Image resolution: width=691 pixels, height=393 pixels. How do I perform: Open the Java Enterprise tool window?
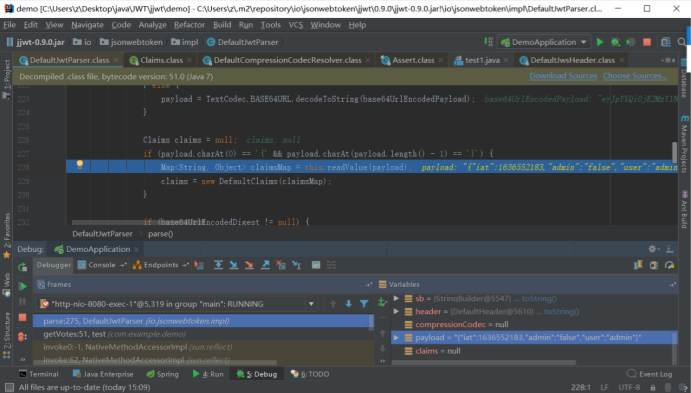(103, 374)
